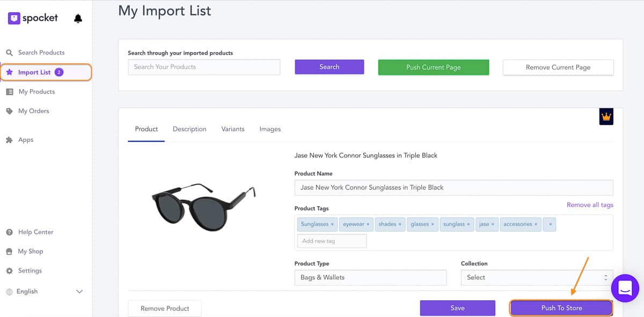This screenshot has width=644, height=317.
Task: Switch to the Variants tab
Action: point(233,129)
